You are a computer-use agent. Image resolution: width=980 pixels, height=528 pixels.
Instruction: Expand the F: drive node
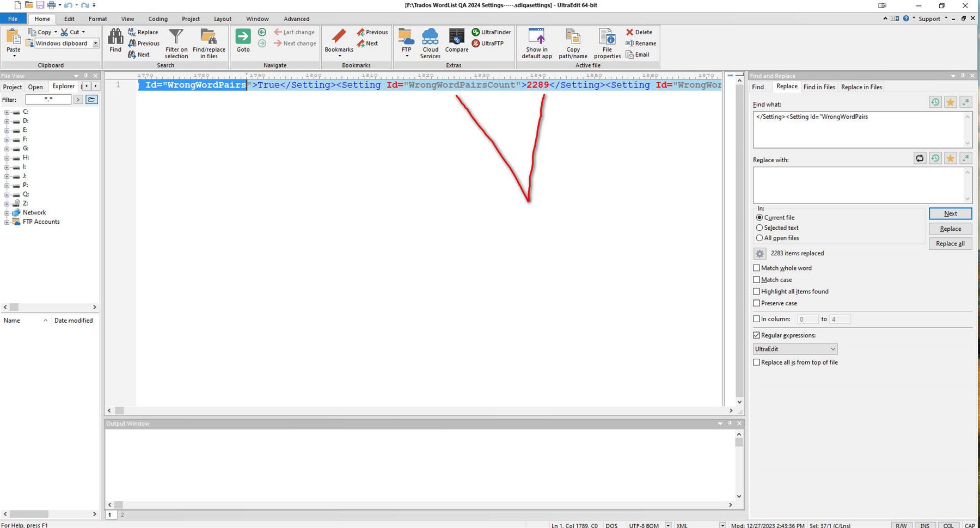tap(7, 139)
